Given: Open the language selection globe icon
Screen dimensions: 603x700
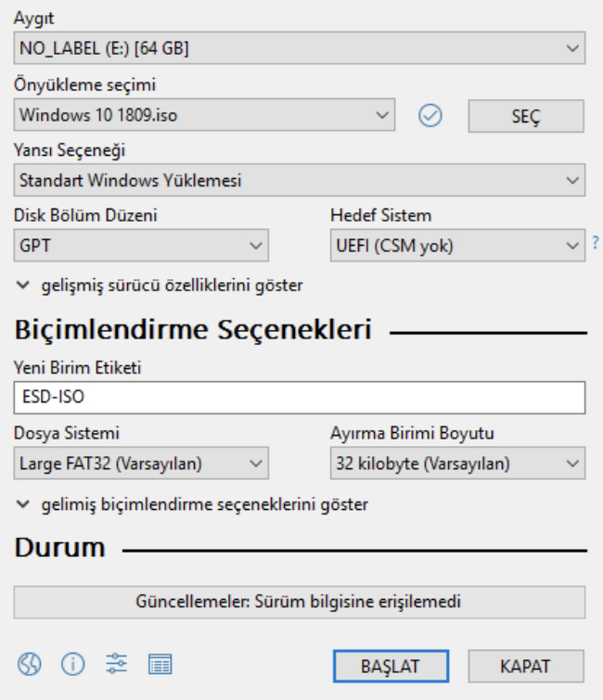Looking at the screenshot, I should [x=30, y=664].
